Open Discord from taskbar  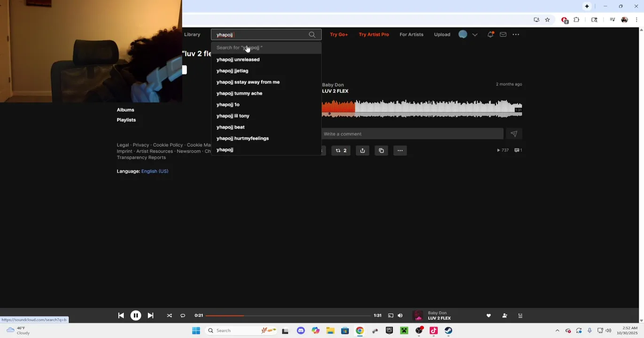coord(301,330)
